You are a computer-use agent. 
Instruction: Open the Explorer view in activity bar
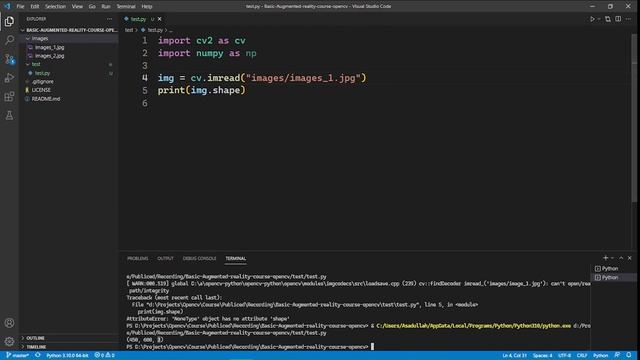point(9,21)
